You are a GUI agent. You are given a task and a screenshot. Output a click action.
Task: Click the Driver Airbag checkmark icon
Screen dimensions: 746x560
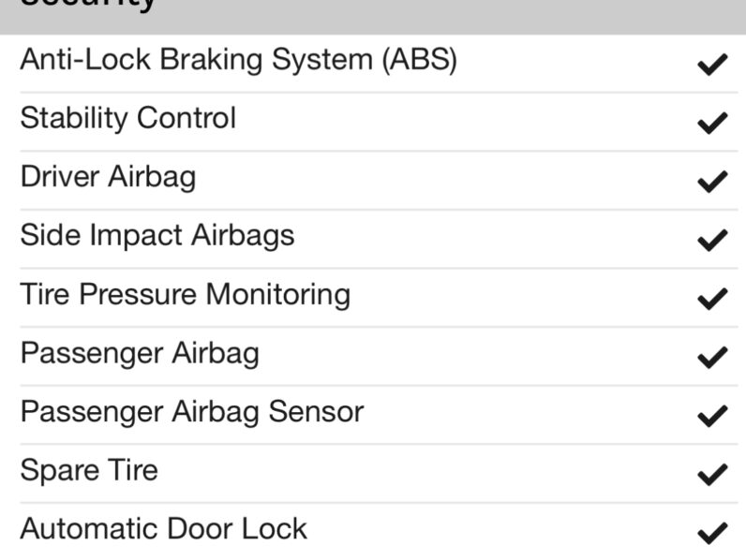pyautogui.click(x=712, y=181)
